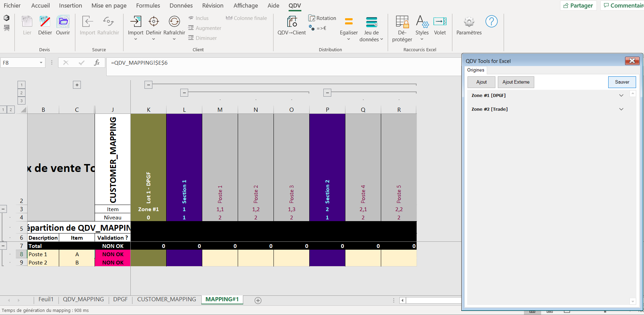This screenshot has width=644, height=315.
Task: Click Sauver in QDV Tools panel
Action: tap(622, 82)
